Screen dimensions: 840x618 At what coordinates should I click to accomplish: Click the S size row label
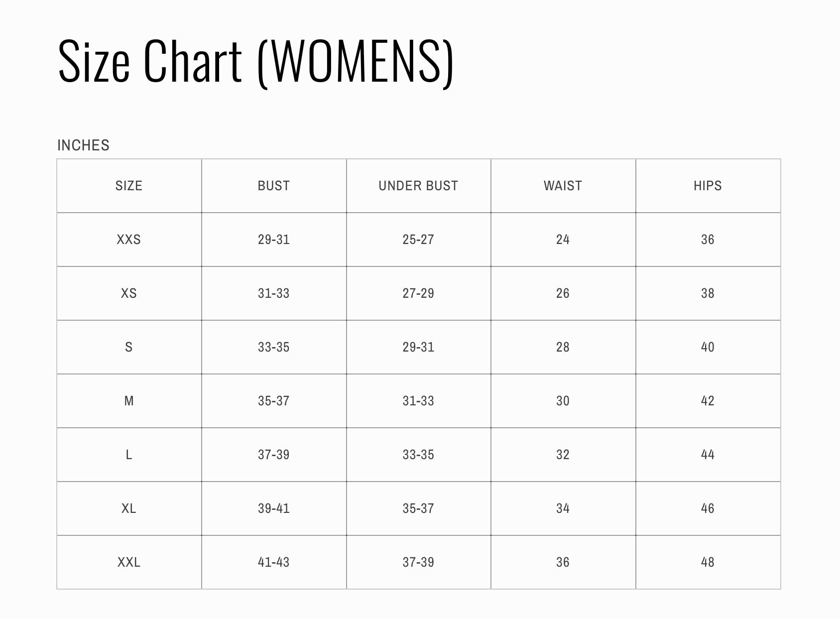click(x=129, y=347)
